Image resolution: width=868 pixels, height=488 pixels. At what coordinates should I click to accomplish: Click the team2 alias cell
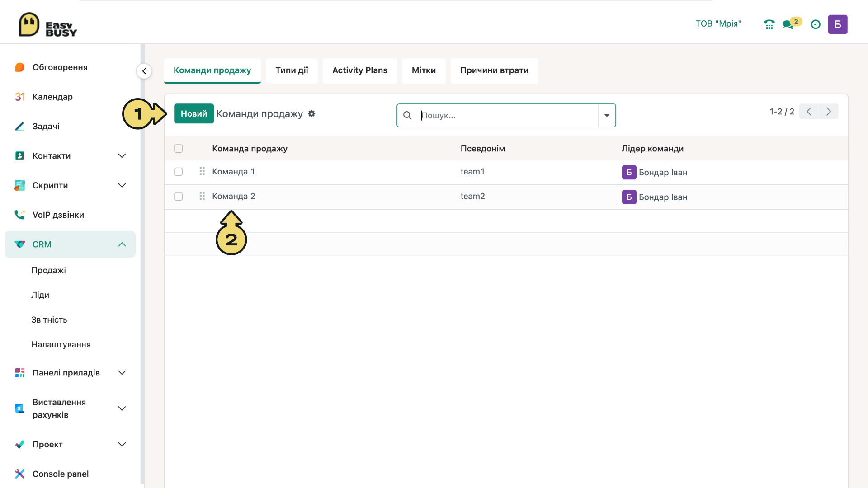(x=472, y=197)
